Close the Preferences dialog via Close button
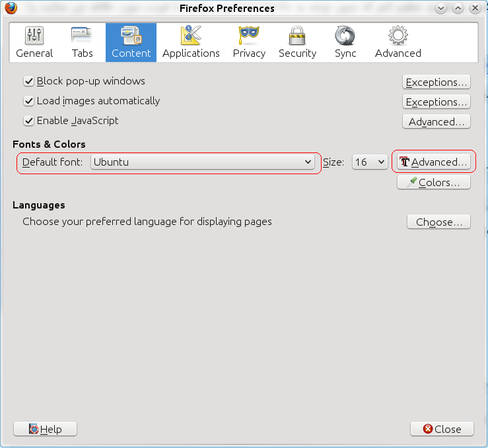Screen dimensions: 488x448 coord(442,429)
